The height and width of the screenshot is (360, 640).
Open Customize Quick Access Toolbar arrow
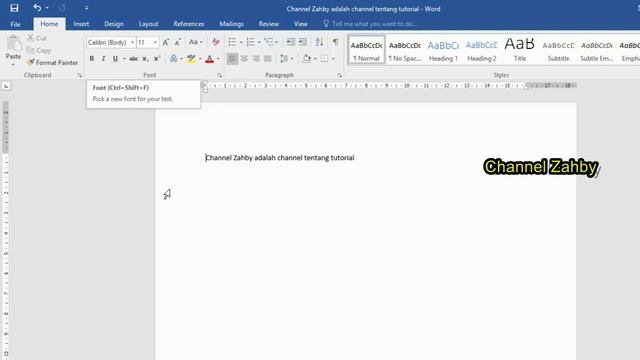pyautogui.click(x=86, y=8)
